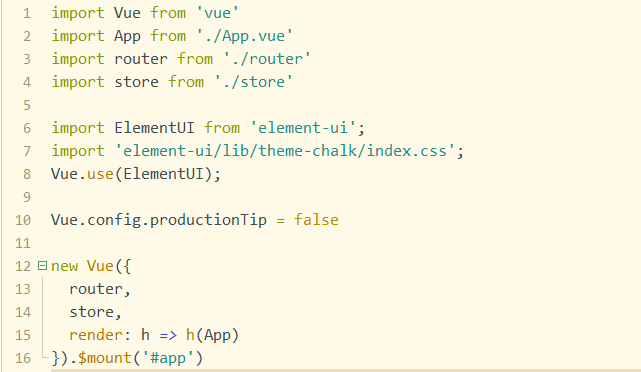Select line number 10 in the gutter
This screenshot has height=372, width=641.
(23, 220)
